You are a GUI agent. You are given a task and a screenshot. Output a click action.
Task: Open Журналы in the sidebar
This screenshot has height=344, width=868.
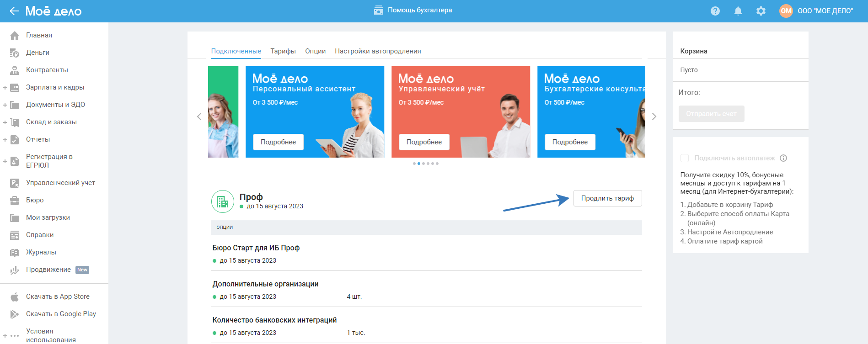(41, 252)
